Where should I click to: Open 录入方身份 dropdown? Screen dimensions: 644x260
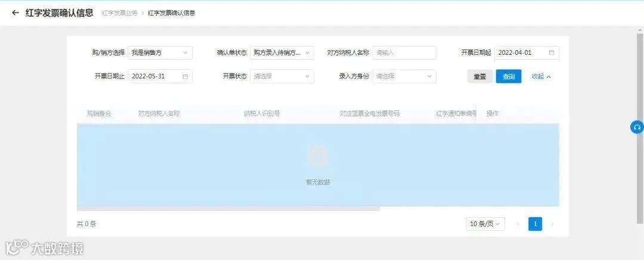coord(404,76)
